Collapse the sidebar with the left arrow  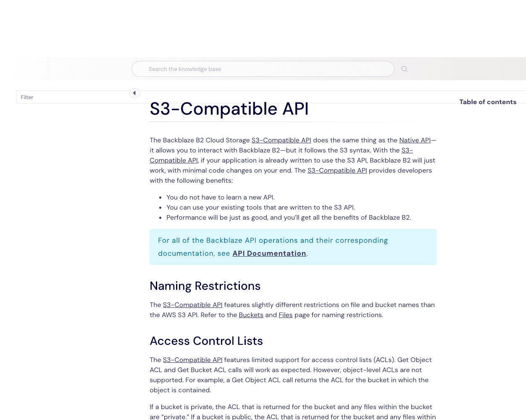pos(134,93)
